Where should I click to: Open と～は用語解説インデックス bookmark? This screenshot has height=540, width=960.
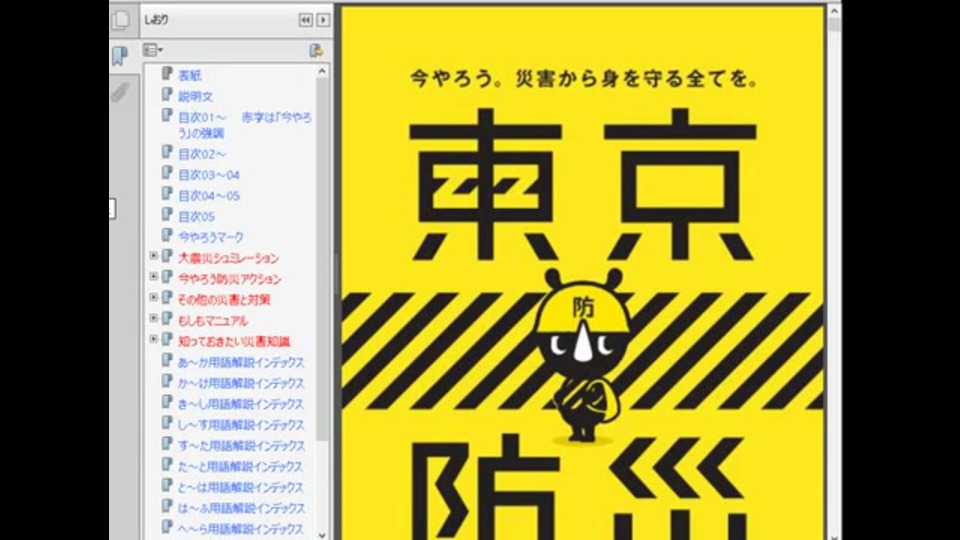point(241,487)
